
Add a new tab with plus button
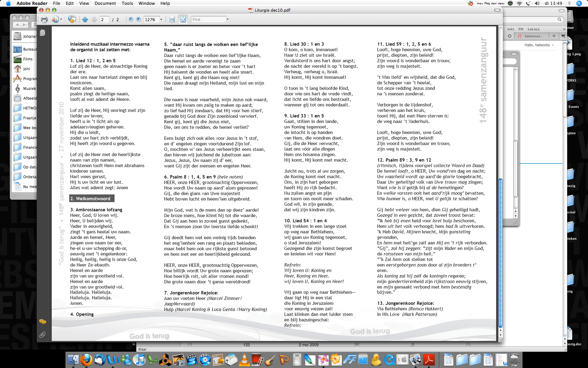[x=554, y=36]
